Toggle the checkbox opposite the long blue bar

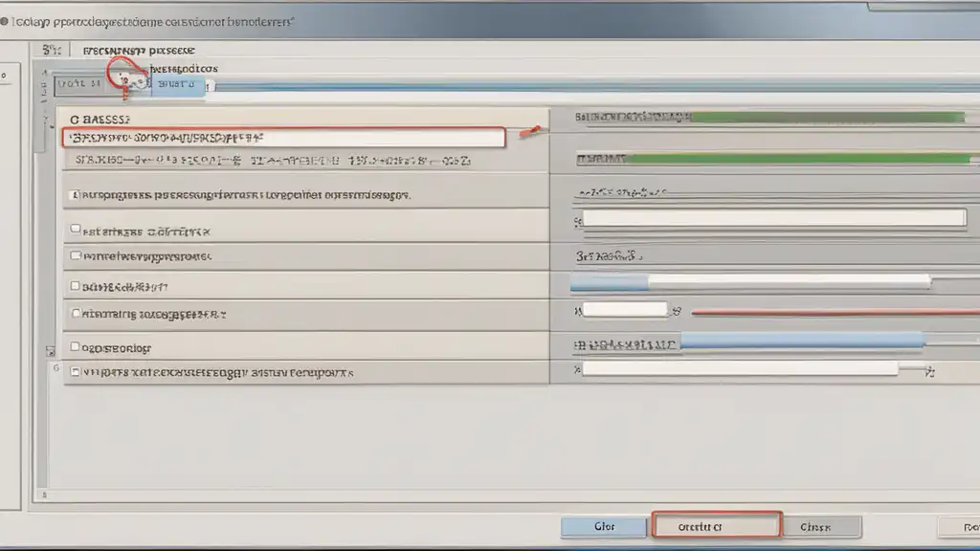(x=75, y=346)
